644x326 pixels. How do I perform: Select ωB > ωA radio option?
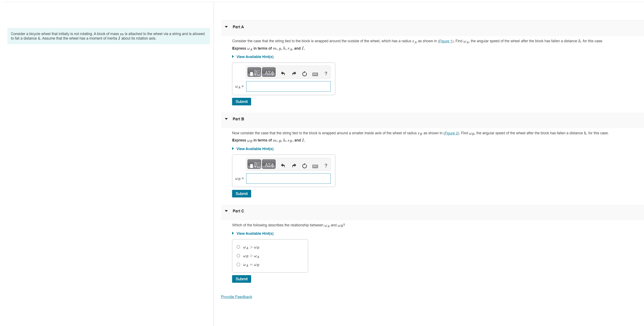pyautogui.click(x=238, y=256)
